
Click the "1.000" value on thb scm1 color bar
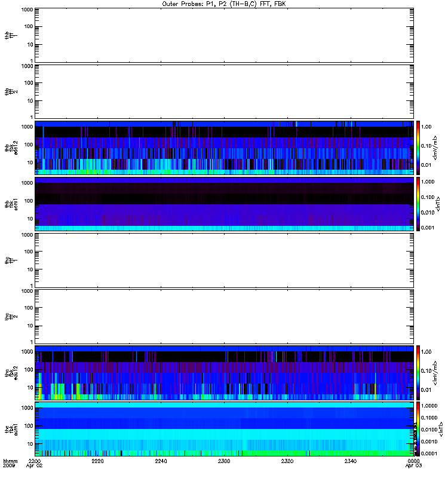(x=428, y=182)
